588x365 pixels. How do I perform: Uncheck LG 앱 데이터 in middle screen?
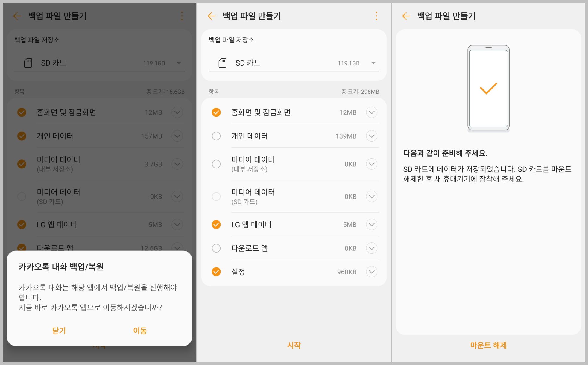point(216,225)
